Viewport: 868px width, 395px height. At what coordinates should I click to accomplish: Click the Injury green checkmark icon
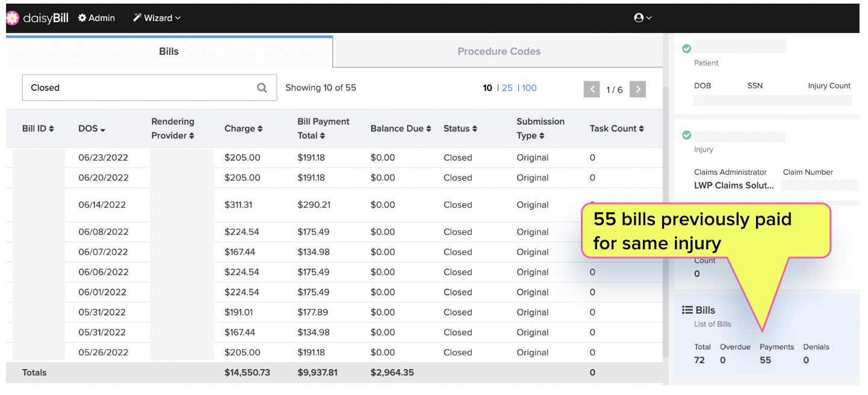686,135
